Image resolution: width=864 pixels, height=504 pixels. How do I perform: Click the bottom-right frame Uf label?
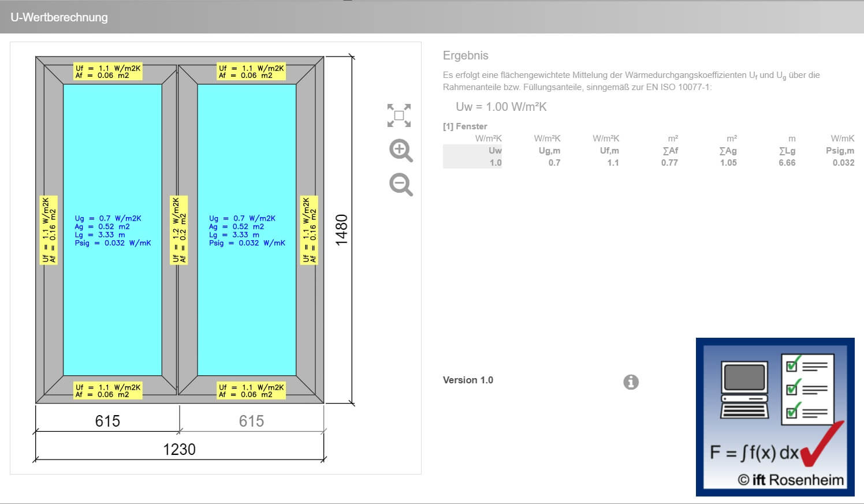point(251,391)
